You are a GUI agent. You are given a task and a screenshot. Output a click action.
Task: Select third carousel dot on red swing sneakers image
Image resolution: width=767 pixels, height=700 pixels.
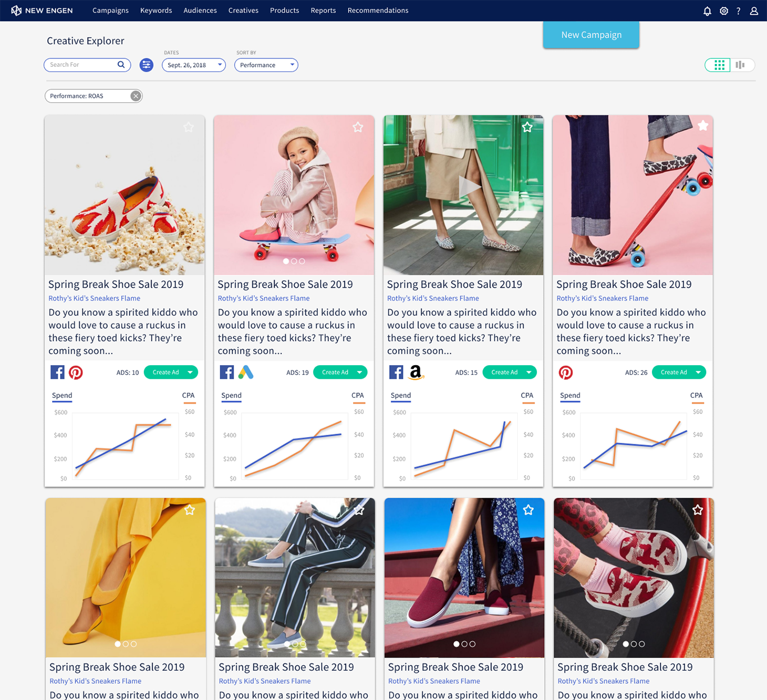point(642,644)
